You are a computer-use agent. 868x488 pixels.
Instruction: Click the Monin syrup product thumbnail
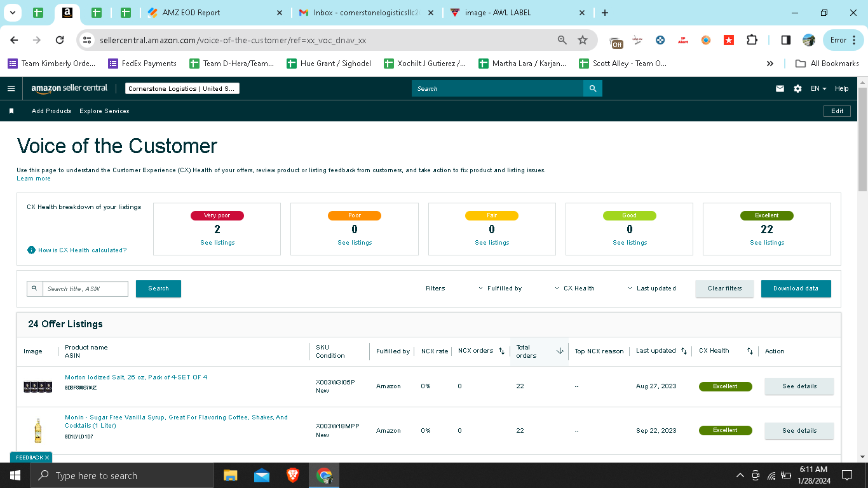coord(37,431)
